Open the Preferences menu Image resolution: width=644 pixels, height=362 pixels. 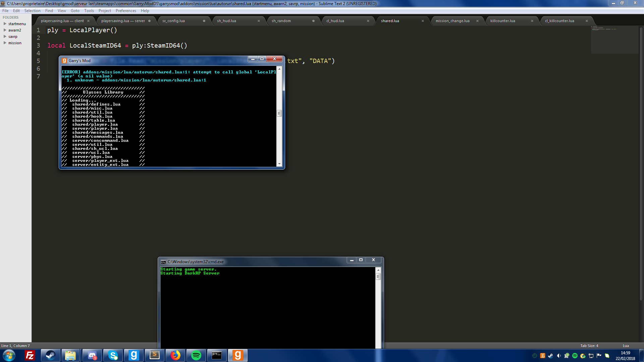[126, 11]
